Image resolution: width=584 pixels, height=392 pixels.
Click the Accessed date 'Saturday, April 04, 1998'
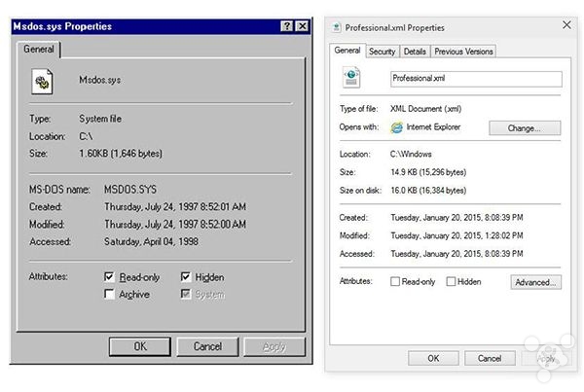pyautogui.click(x=151, y=241)
